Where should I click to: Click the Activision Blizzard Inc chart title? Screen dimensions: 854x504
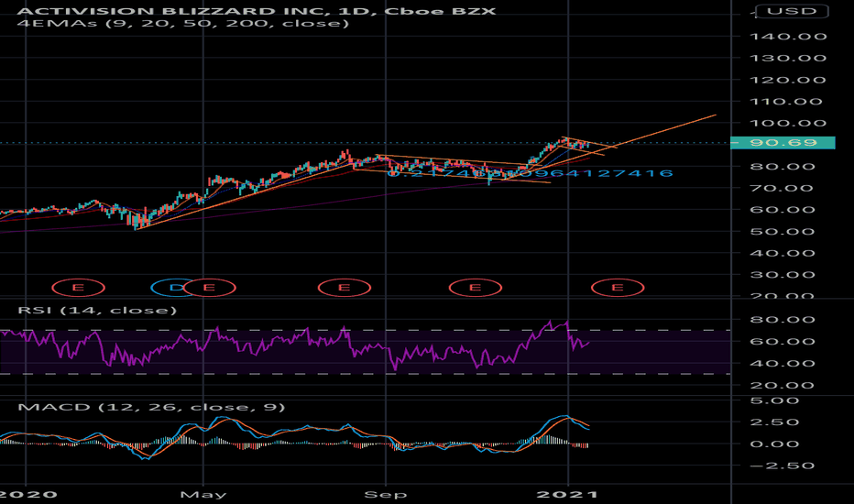click(x=256, y=10)
